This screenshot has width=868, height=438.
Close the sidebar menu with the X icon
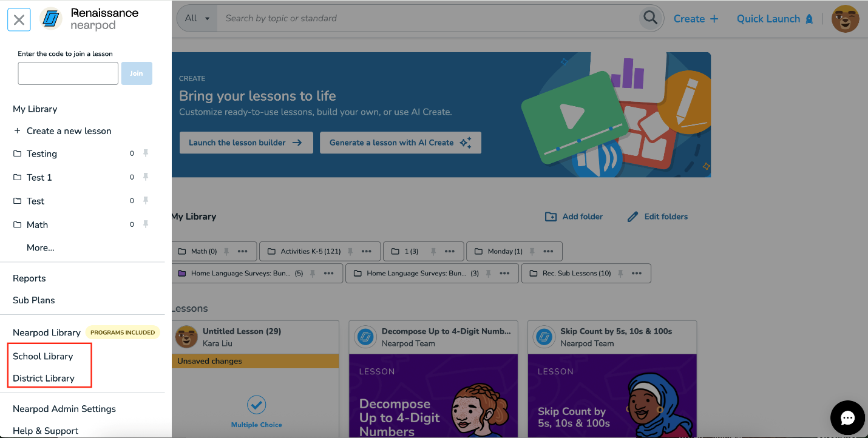tap(19, 19)
